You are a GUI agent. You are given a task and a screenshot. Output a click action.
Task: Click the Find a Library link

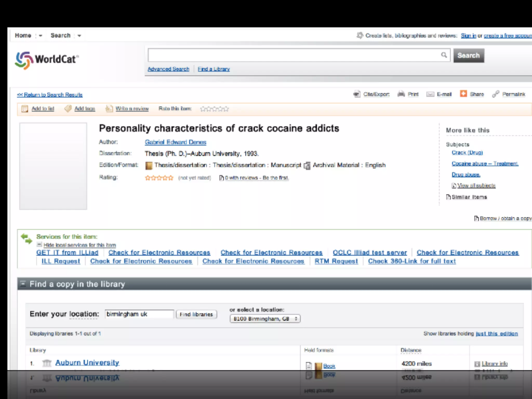point(214,69)
